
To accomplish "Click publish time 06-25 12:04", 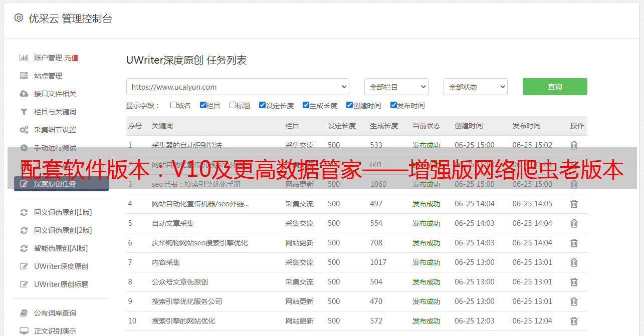I will [x=532, y=321].
